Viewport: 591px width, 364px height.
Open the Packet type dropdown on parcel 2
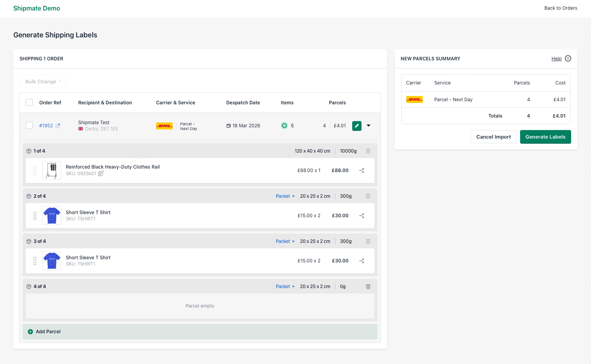pyautogui.click(x=285, y=196)
